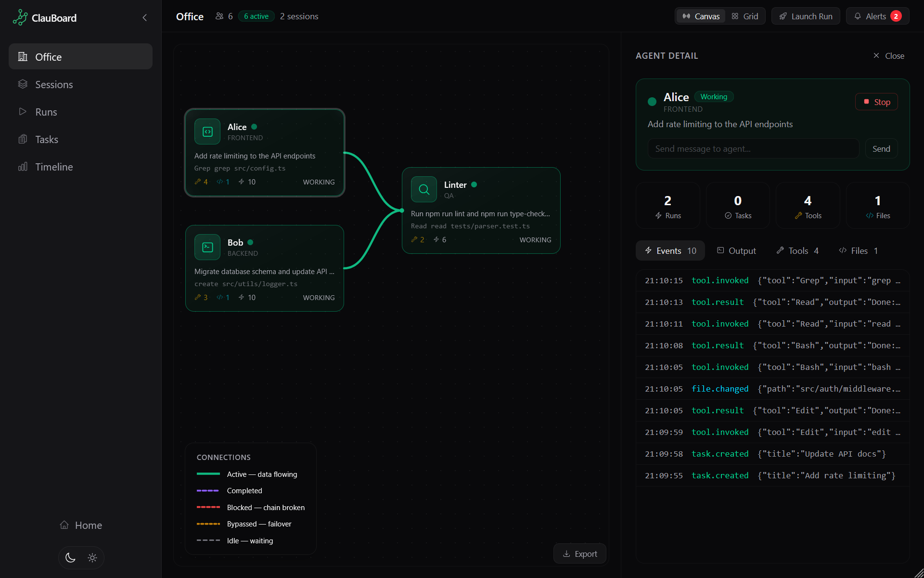
Task: Click the Launch Run button
Action: [x=805, y=16]
